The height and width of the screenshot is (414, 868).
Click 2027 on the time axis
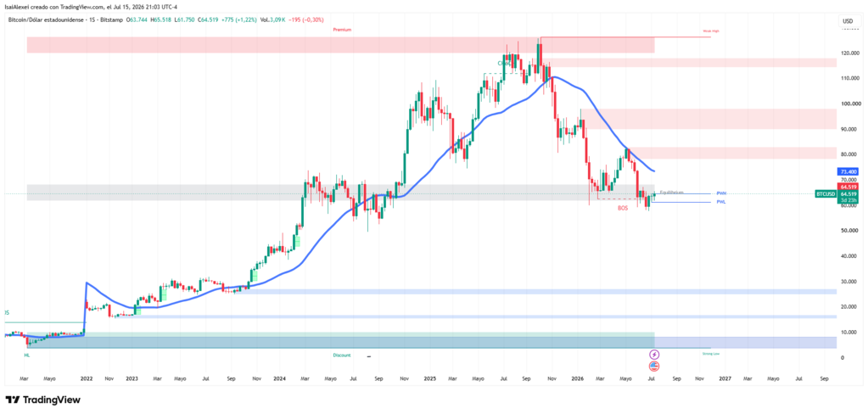[725, 378]
